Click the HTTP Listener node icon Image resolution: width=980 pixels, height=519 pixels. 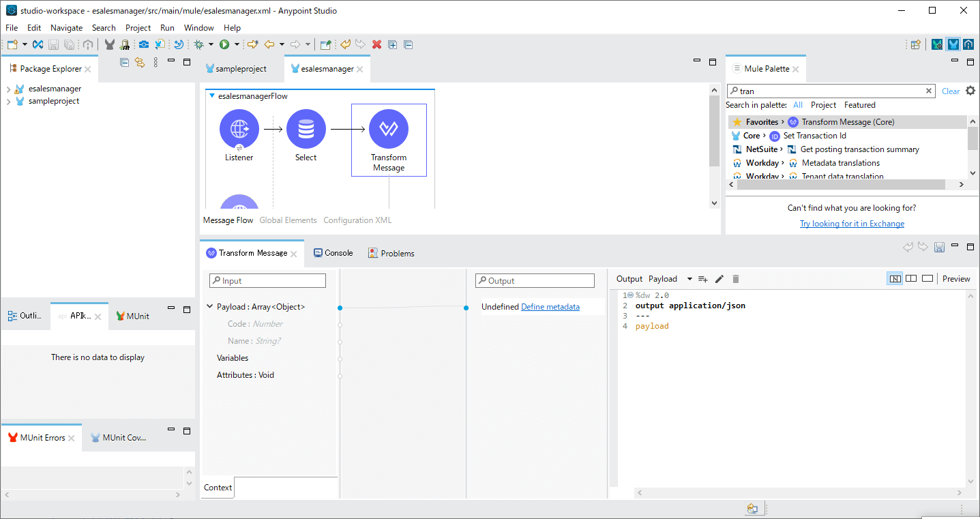(239, 129)
